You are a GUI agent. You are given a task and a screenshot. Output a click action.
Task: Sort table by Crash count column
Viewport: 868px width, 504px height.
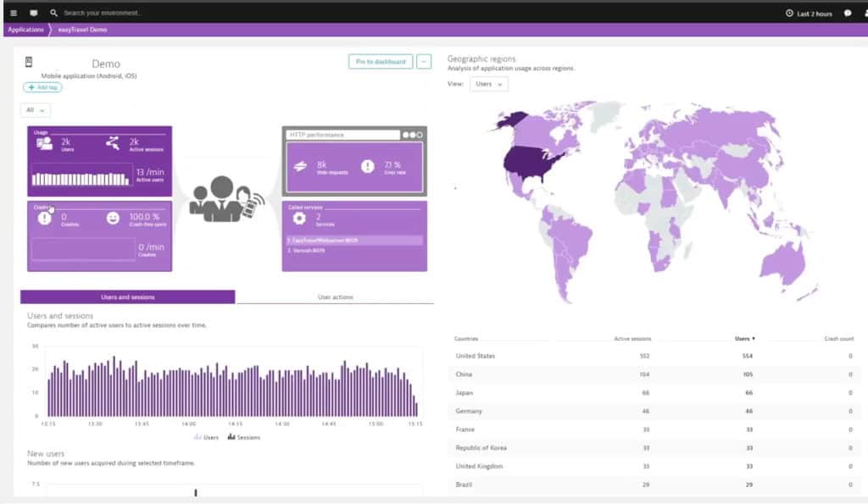point(838,339)
